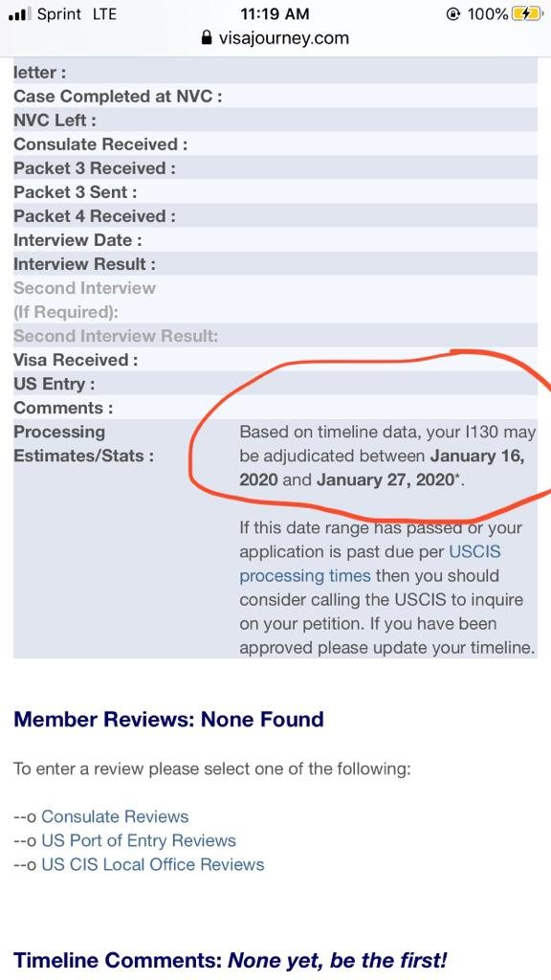Tap the 11:19 AM clock

(x=275, y=13)
